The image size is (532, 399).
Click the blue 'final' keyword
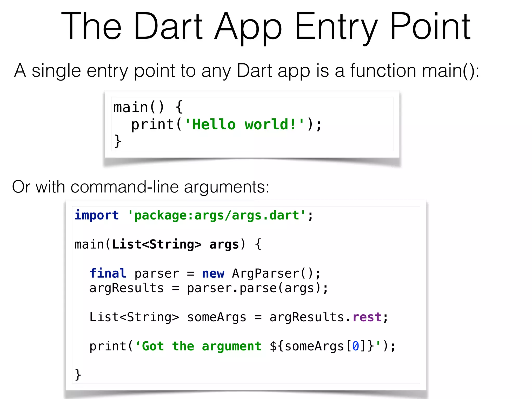click(x=108, y=274)
